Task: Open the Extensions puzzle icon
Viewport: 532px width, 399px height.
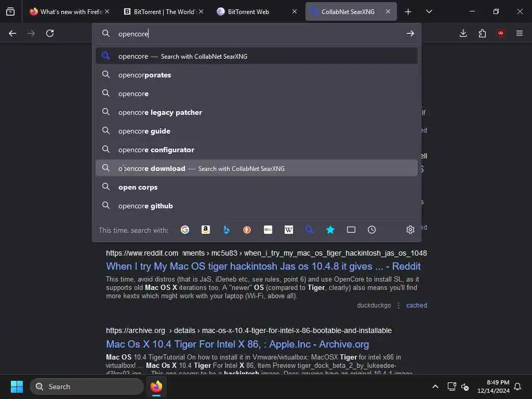Action: coord(482,33)
